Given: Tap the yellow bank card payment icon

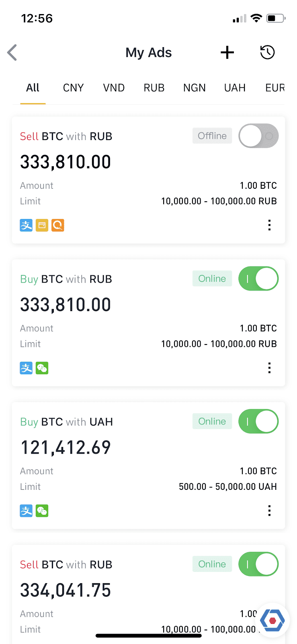Looking at the screenshot, I should [x=42, y=225].
